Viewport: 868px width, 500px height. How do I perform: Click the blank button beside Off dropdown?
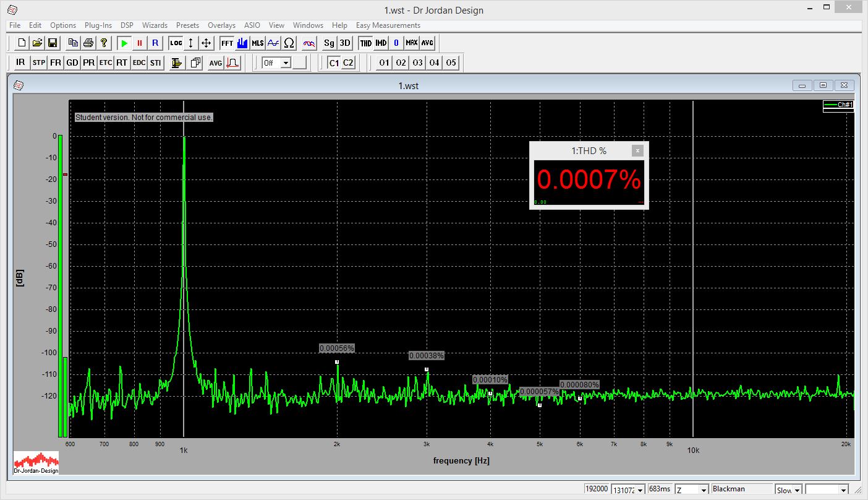(x=300, y=62)
